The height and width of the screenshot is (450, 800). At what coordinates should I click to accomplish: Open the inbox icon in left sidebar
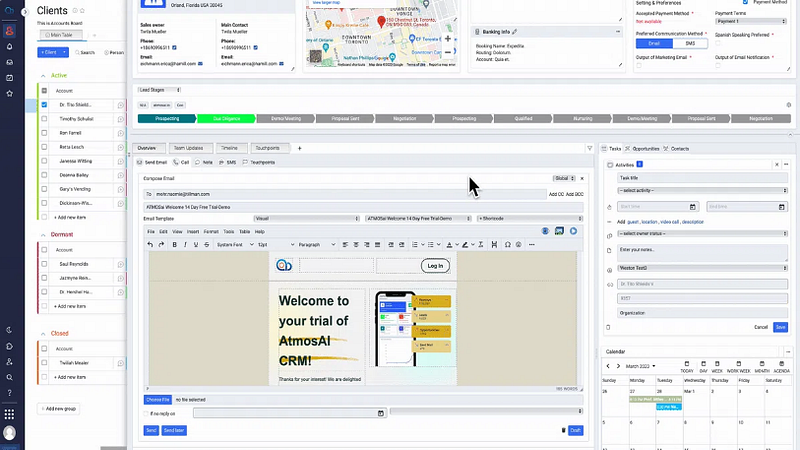click(x=9, y=62)
